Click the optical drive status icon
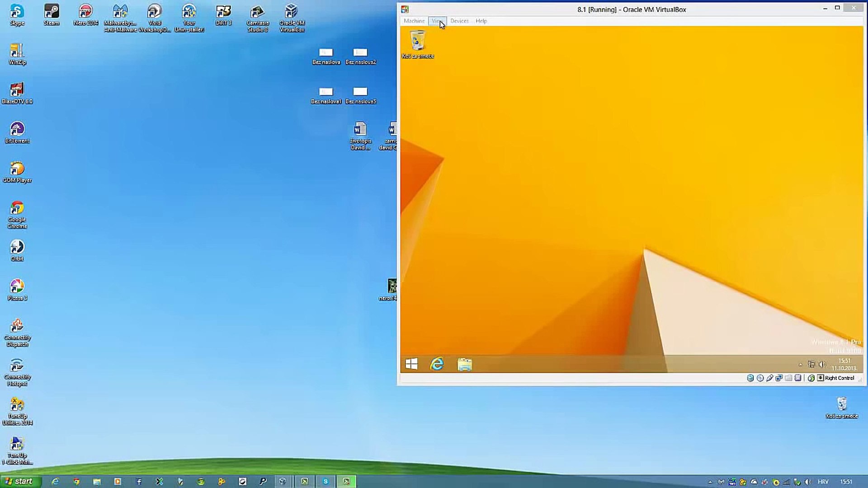Screen dimensions: 868x488 click(760, 378)
